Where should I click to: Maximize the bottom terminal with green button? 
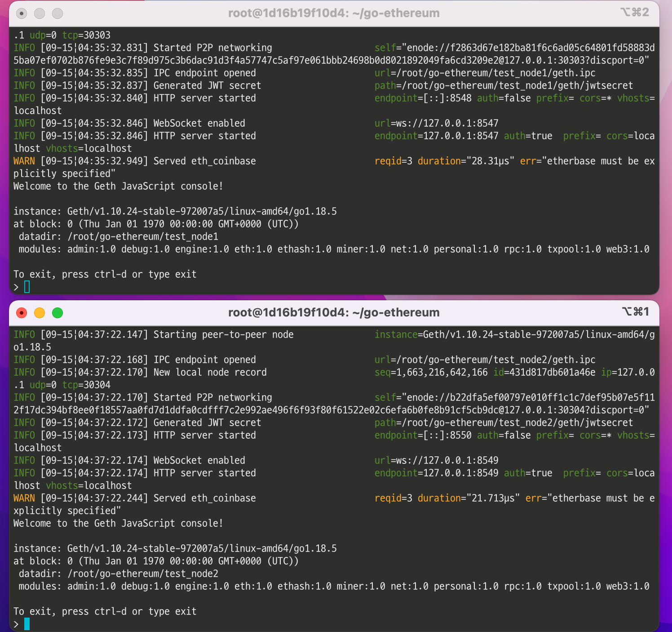pyautogui.click(x=57, y=313)
